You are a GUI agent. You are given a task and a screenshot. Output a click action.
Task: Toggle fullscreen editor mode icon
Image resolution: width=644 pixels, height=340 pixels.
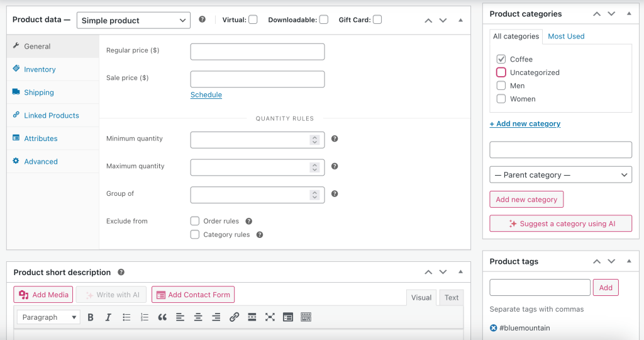pyautogui.click(x=270, y=317)
